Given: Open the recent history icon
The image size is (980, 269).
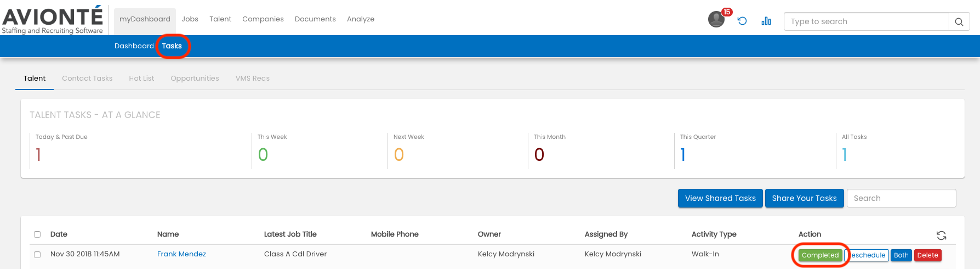Looking at the screenshot, I should [742, 21].
